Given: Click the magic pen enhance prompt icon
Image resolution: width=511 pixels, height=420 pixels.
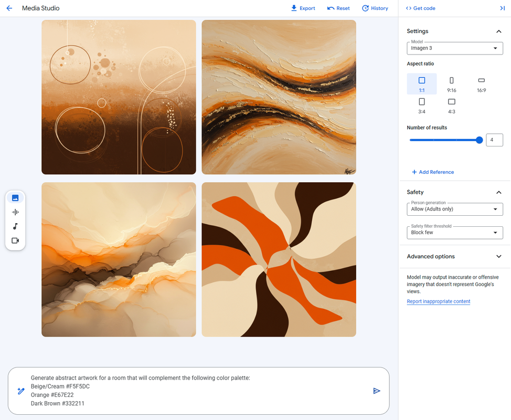Looking at the screenshot, I should pos(21,391).
